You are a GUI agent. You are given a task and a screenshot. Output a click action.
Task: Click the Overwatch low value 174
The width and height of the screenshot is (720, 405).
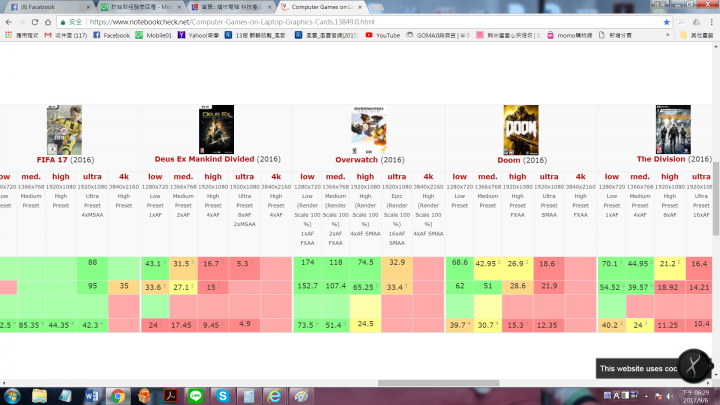click(x=307, y=262)
